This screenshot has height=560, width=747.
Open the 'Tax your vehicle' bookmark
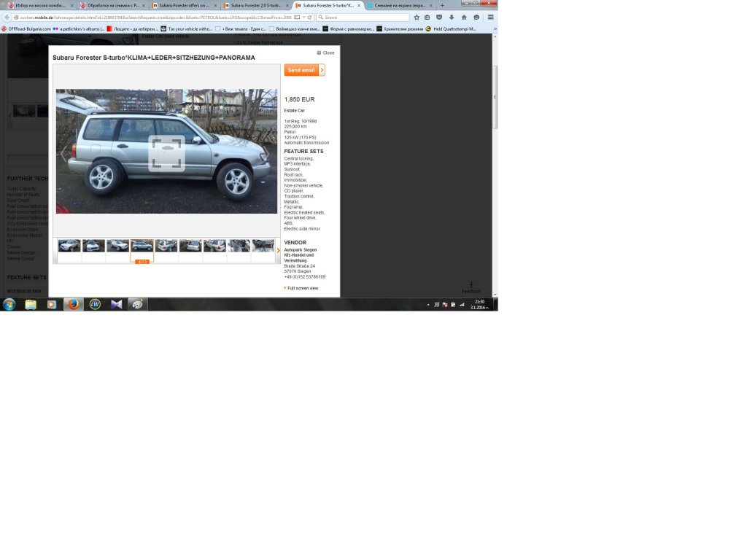[x=186, y=29]
